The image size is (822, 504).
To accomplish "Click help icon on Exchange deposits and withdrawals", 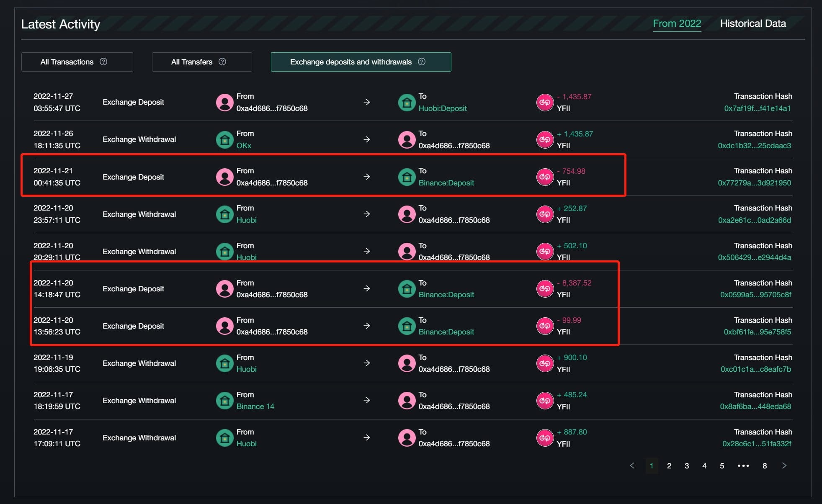I will 422,62.
